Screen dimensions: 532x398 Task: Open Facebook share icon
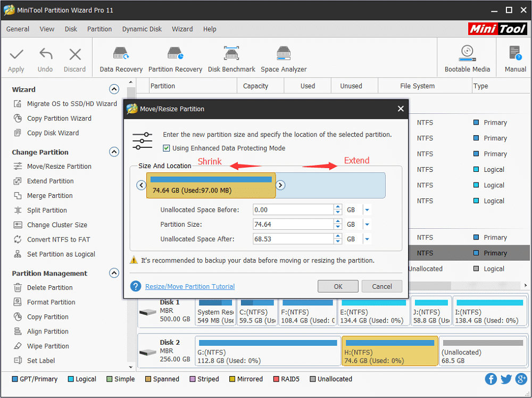491,379
